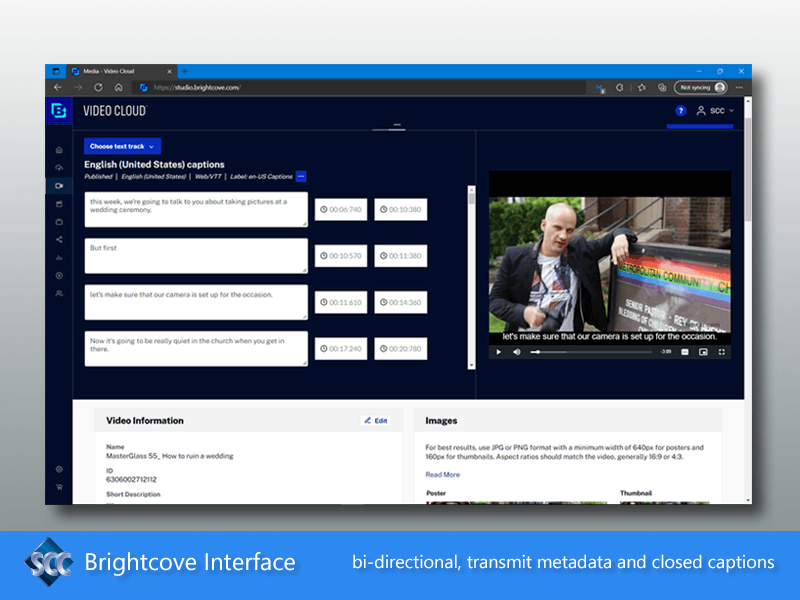Edit caption 'let's make sure that our camera'
The width and height of the screenshot is (800, 600).
(196, 303)
